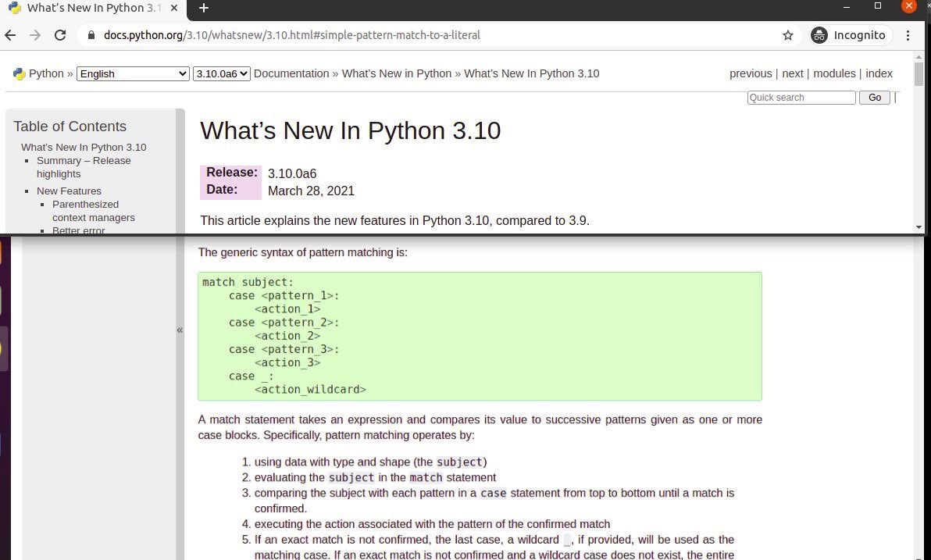Screen dimensions: 931x560
Task: Click the previous navigation link
Action: point(751,73)
